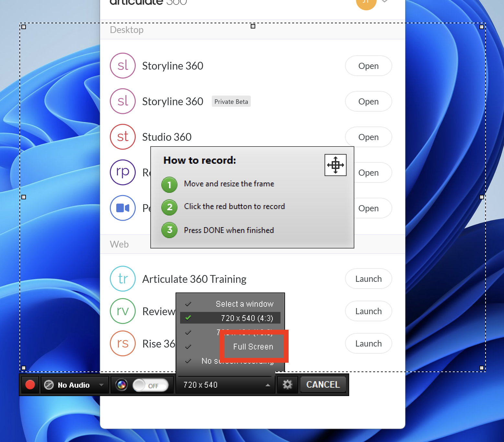Click the top-center frame resize handle
The image size is (504, 442).
tap(253, 26)
